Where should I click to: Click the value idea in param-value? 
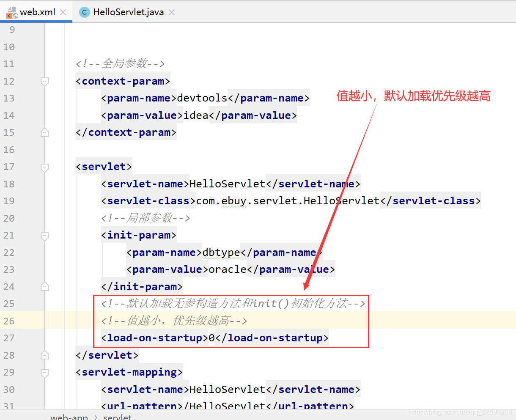(196, 115)
